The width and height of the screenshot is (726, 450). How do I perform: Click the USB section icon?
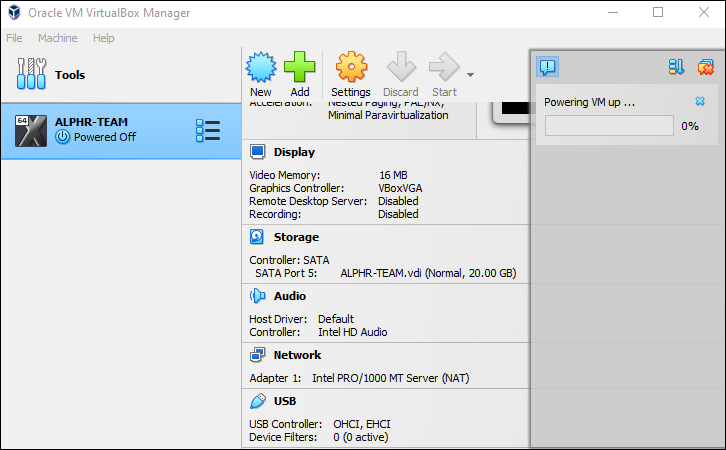click(258, 401)
